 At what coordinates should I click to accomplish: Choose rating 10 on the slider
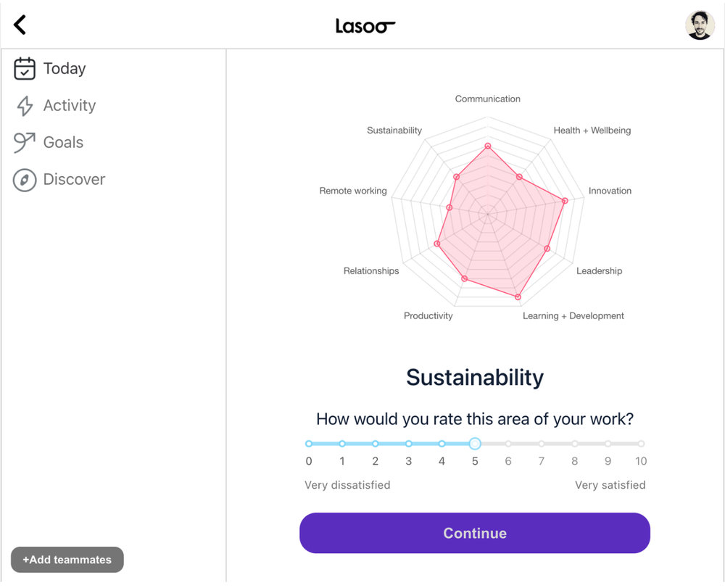[641, 444]
